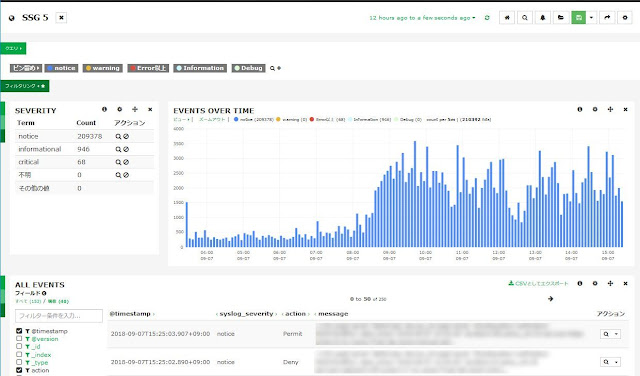Image resolution: width=640 pixels, height=376 pixels.
Task: Open the time range picker '12 hours ago'
Action: [422, 18]
